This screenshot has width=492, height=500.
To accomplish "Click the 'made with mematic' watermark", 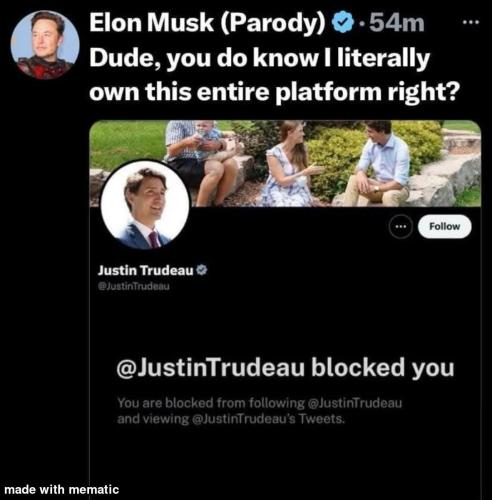I will [62, 489].
